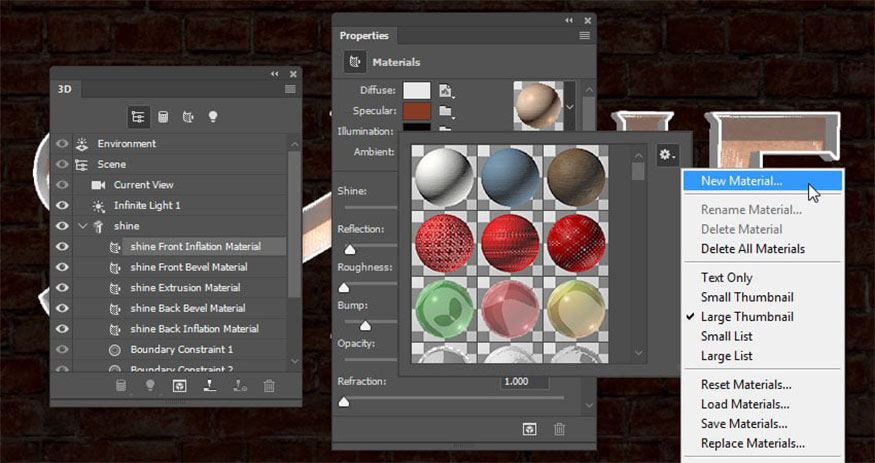Open the material picker gear settings menu

point(667,155)
